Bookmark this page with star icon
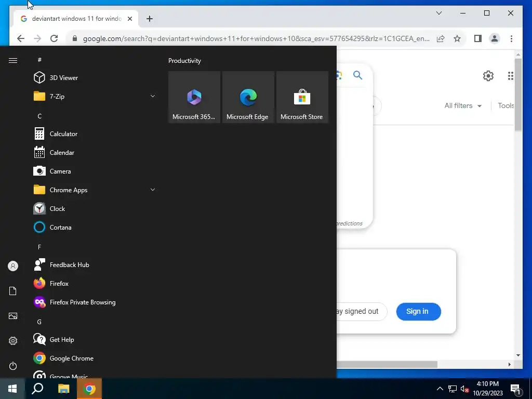 coord(457,38)
